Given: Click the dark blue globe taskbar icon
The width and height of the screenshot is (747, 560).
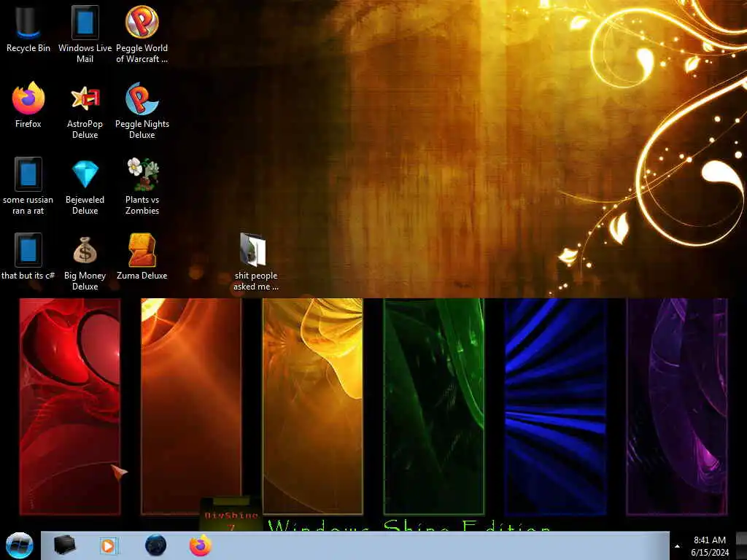Looking at the screenshot, I should pos(155,545).
